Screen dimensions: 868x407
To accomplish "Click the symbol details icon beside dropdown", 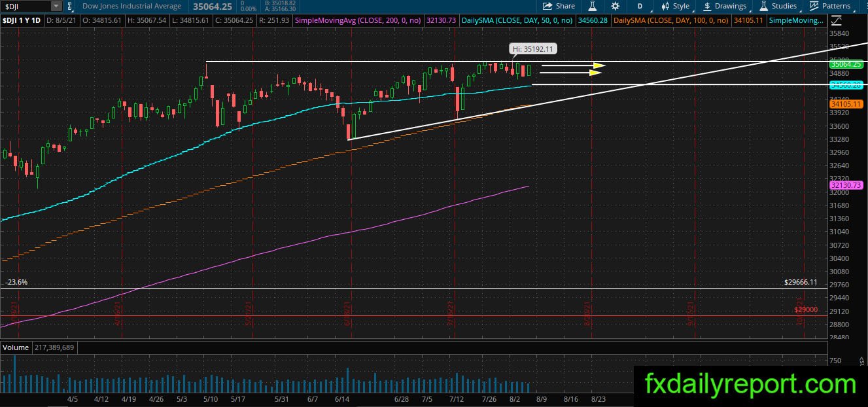I will coord(69,6).
